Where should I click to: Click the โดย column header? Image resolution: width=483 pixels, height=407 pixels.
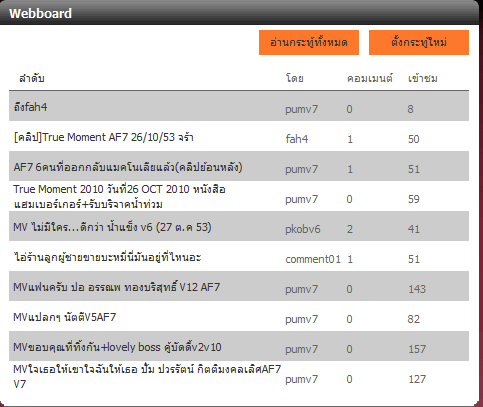tap(295, 78)
